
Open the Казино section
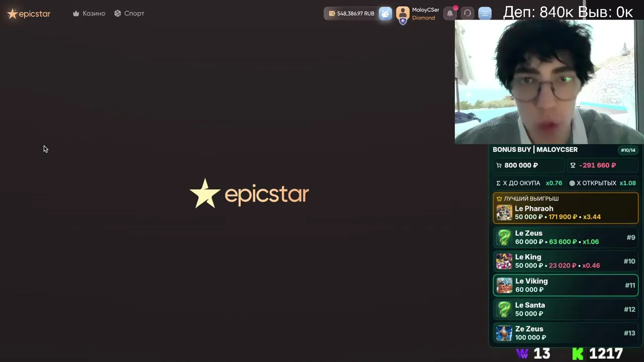coord(89,14)
